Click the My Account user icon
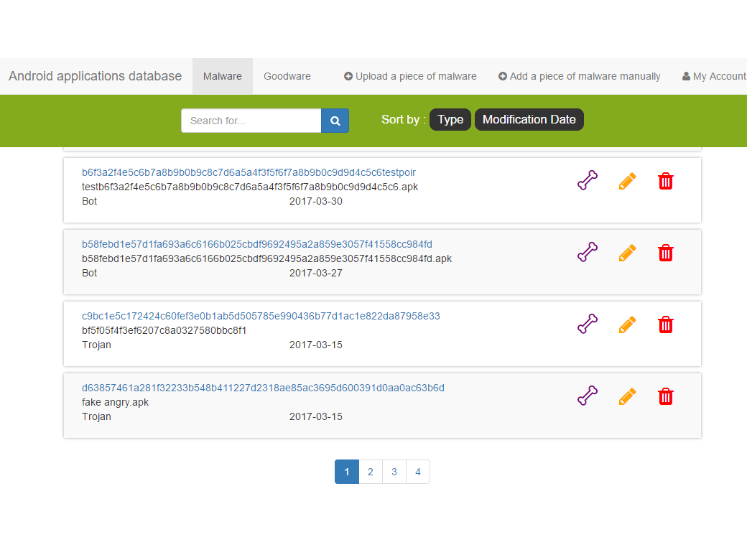Viewport: 747px width, 560px height. pyautogui.click(x=685, y=76)
